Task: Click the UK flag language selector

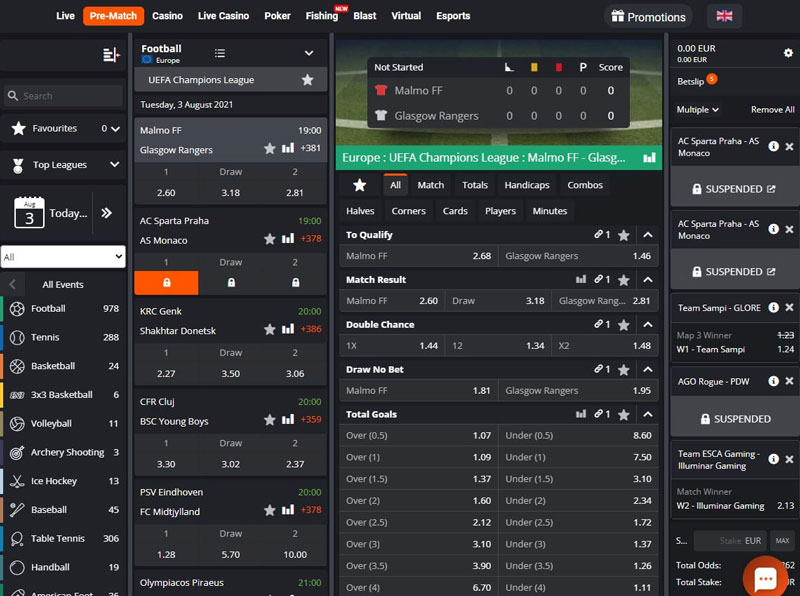Action: tap(724, 16)
